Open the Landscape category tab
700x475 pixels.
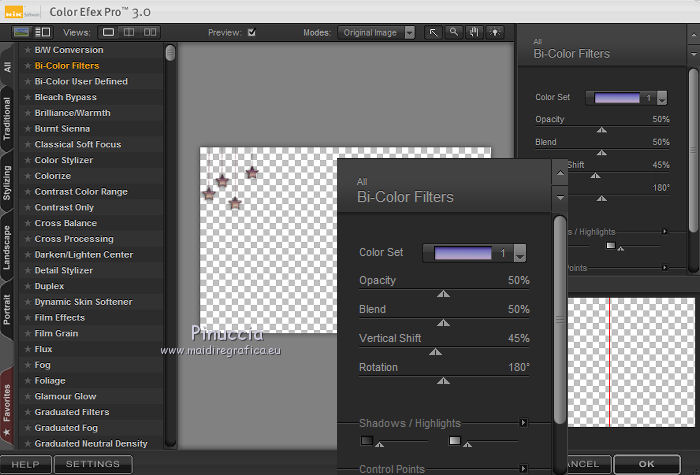7,247
